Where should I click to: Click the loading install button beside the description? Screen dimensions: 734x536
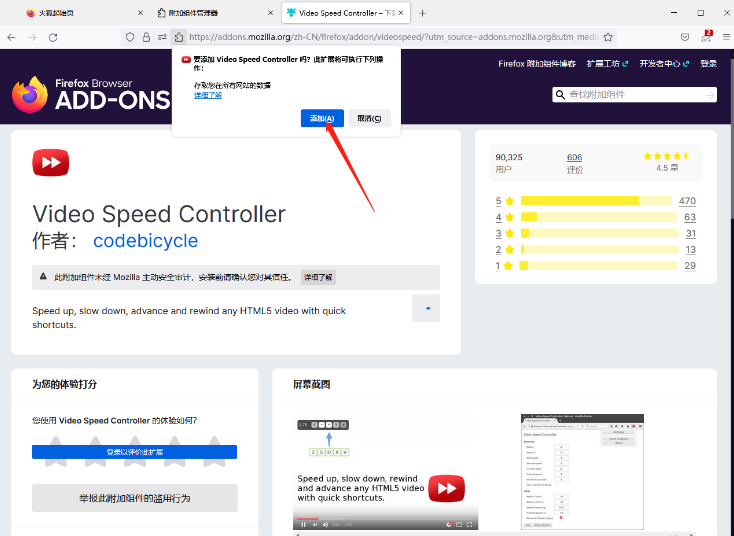click(x=426, y=308)
